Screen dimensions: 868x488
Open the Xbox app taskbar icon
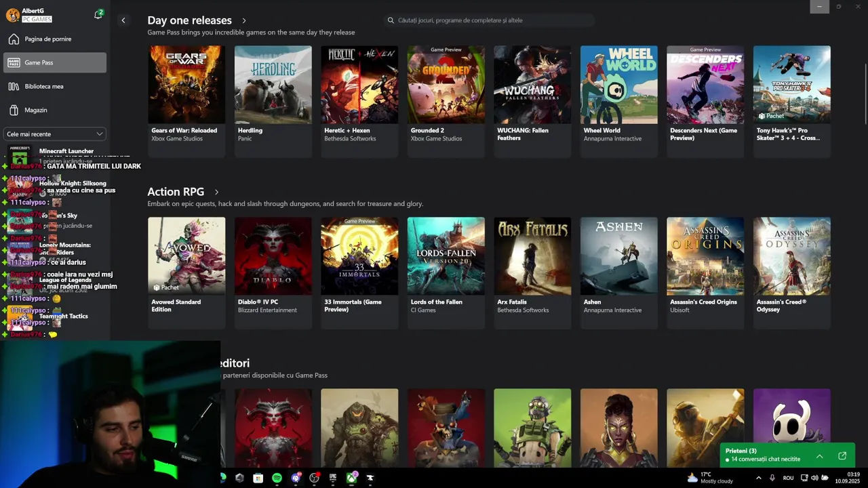click(351, 478)
